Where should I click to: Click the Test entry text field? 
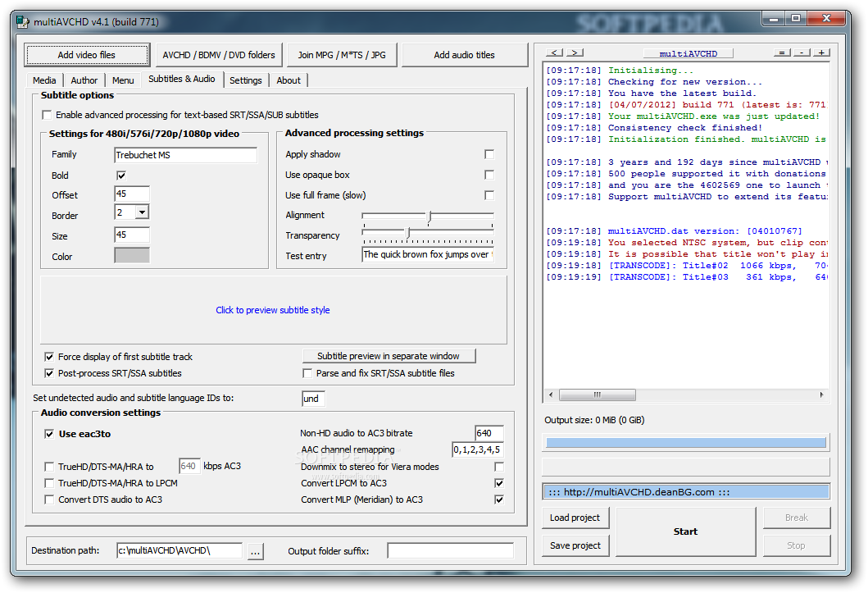pos(427,255)
